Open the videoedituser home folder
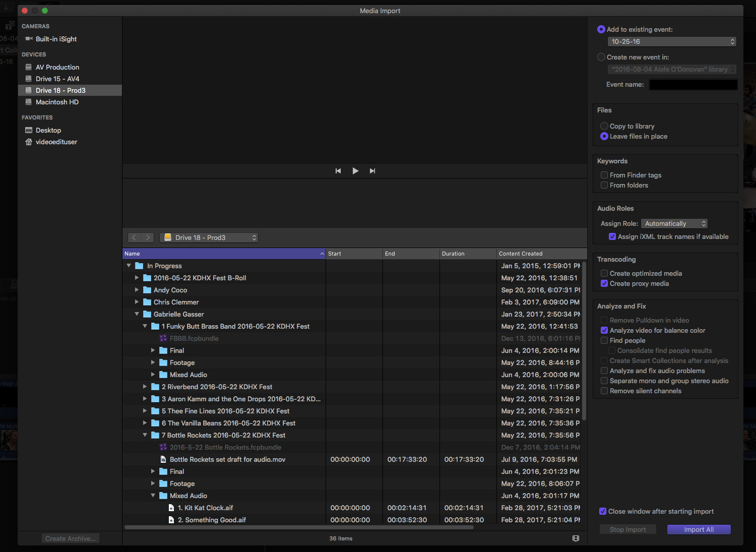The image size is (756, 552). pyautogui.click(x=56, y=142)
